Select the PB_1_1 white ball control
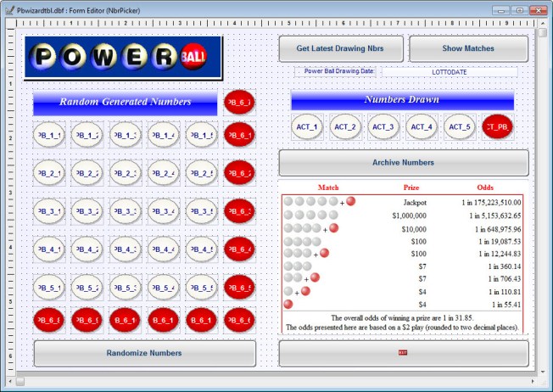The image size is (553, 392). pos(49,135)
